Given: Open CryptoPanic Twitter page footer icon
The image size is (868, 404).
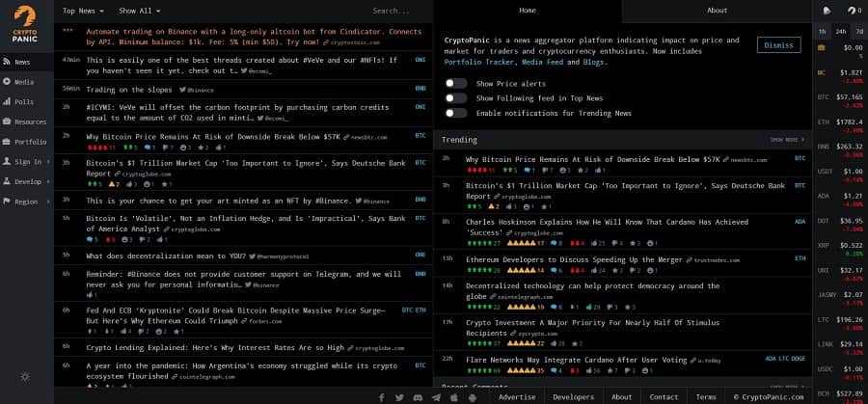Looking at the screenshot, I should pos(399,397).
